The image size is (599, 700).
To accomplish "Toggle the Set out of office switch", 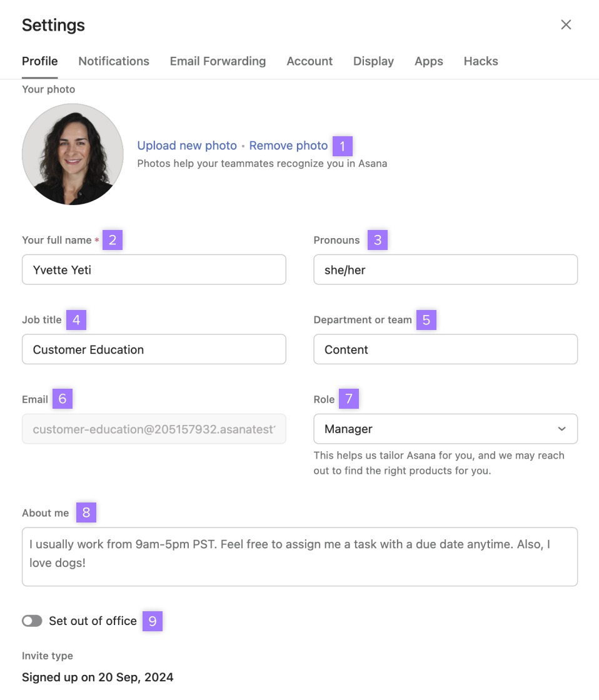I will point(32,621).
